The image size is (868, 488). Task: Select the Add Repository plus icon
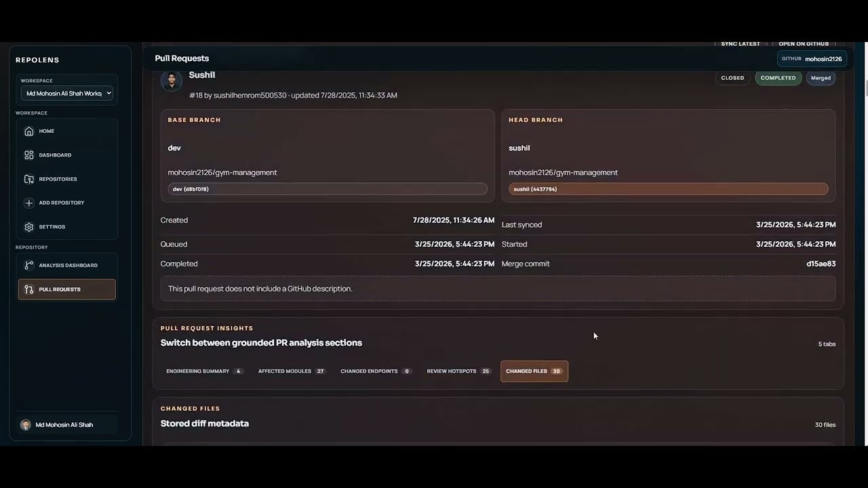click(x=28, y=203)
